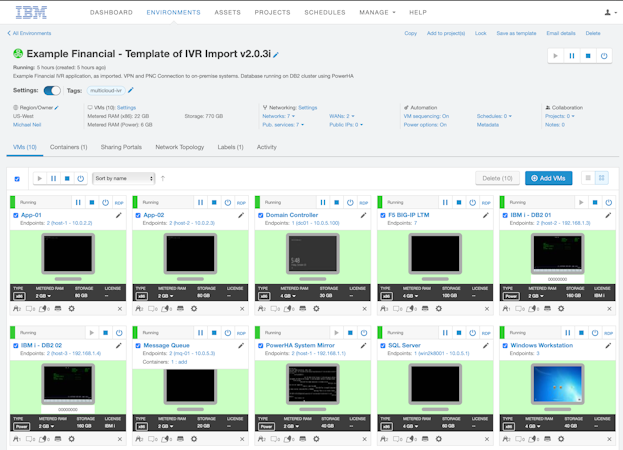The height and width of the screenshot is (450, 623).
Task: Open the Assets menu item
Action: pyautogui.click(x=228, y=12)
